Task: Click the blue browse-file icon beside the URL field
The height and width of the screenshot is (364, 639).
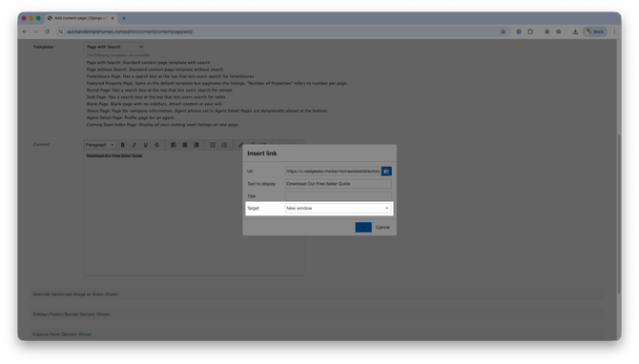Action: click(x=386, y=172)
